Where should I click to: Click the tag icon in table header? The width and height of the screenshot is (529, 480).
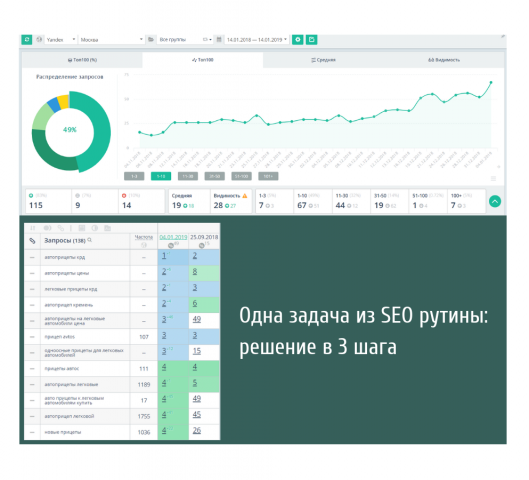point(32,241)
